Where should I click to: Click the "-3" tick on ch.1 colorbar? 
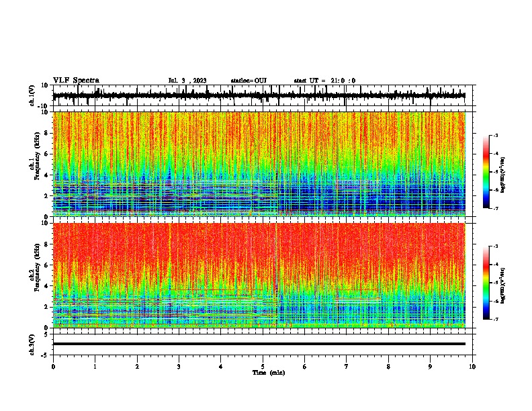click(495, 135)
